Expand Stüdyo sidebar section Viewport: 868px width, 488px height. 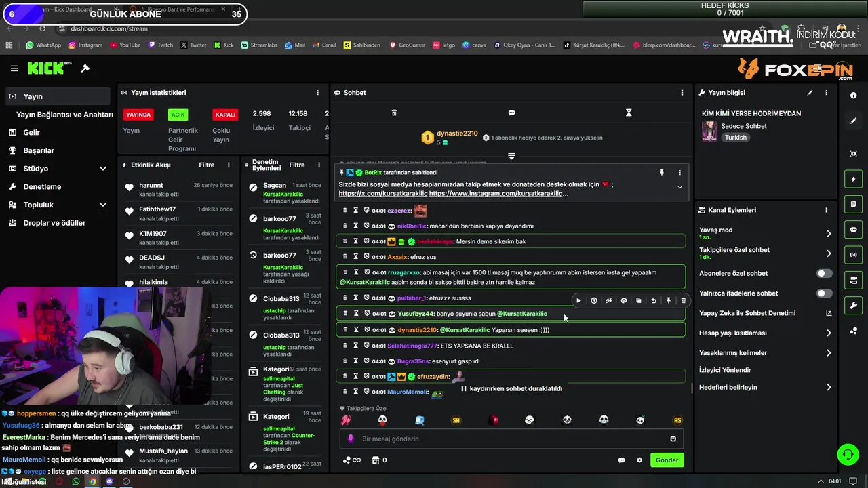(103, 169)
